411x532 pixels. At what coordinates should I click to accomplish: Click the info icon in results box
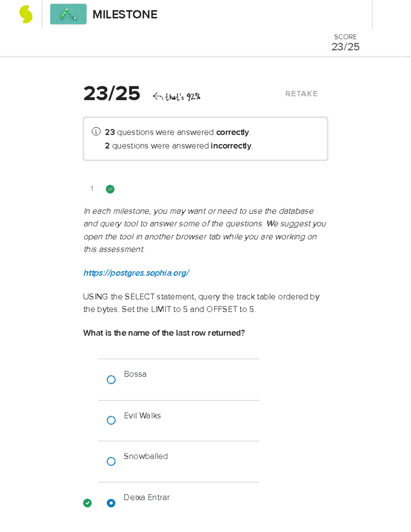(x=96, y=132)
